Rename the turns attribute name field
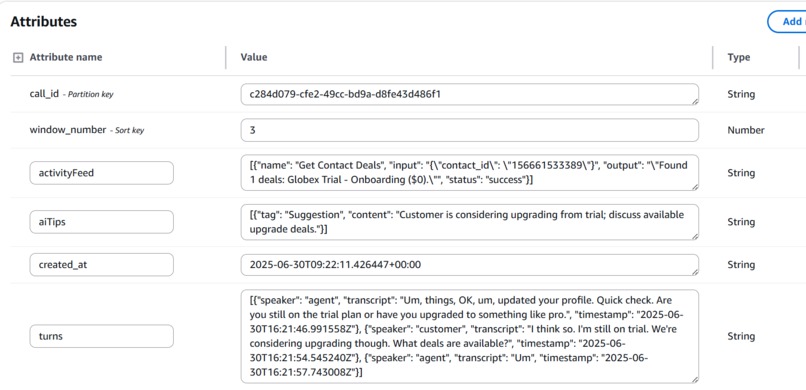 point(101,336)
